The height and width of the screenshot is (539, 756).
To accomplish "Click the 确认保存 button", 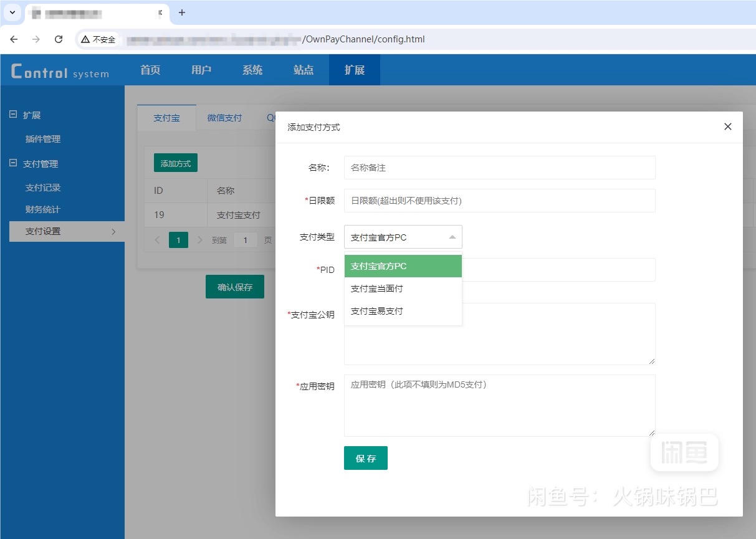I will click(234, 287).
